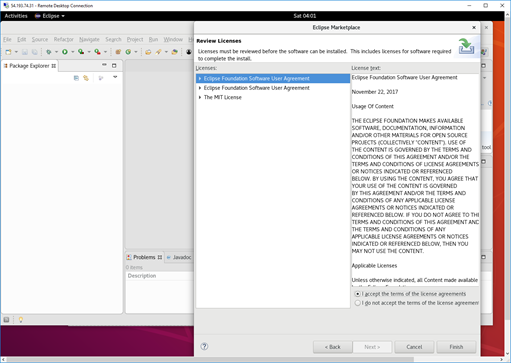Expand the second Eclipse Foundation agreement
Screen dimensions: 511x363
pyautogui.click(x=200, y=88)
